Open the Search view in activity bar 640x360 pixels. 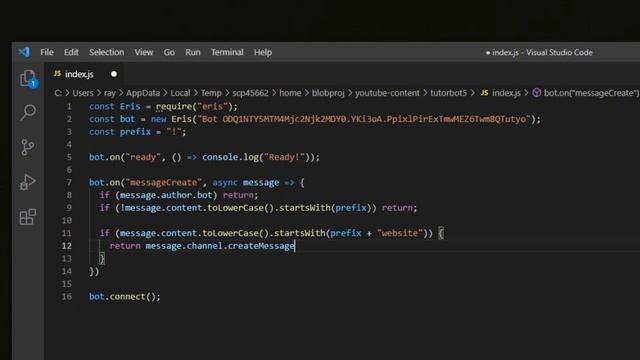point(28,112)
